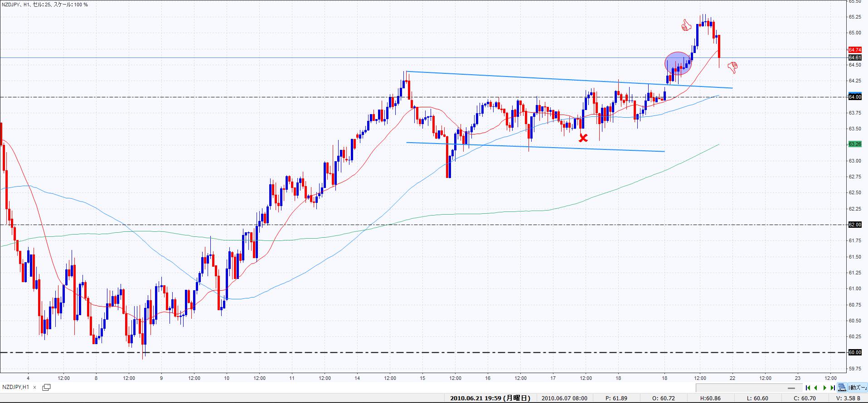
Task: Click the 60.00 horizontal level label
Action: pyautogui.click(x=854, y=352)
